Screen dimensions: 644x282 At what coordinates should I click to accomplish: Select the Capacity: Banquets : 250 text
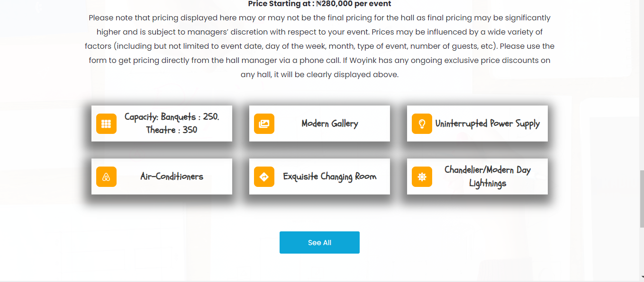[172, 117]
